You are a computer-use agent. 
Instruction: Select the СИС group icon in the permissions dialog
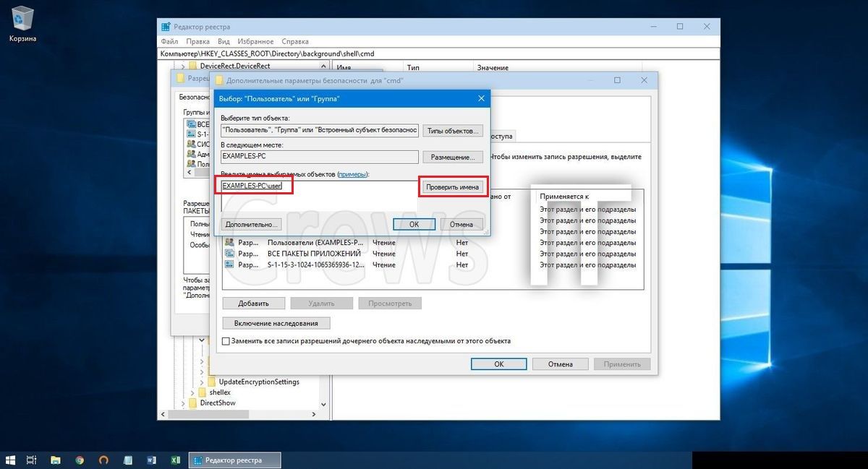[191, 144]
